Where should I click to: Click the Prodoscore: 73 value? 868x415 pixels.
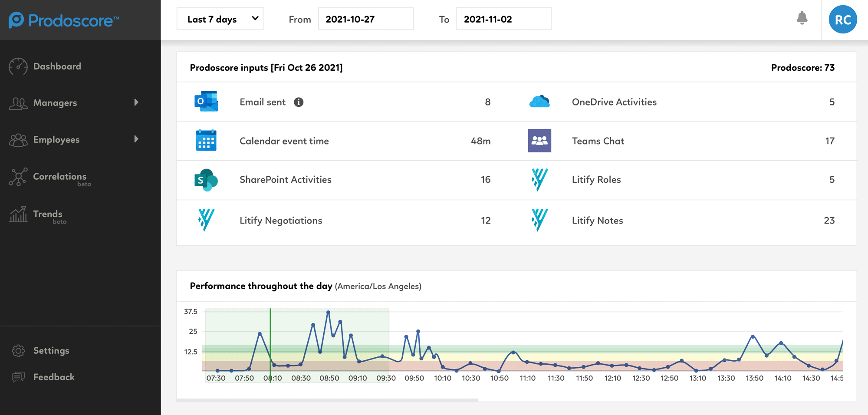coord(802,67)
